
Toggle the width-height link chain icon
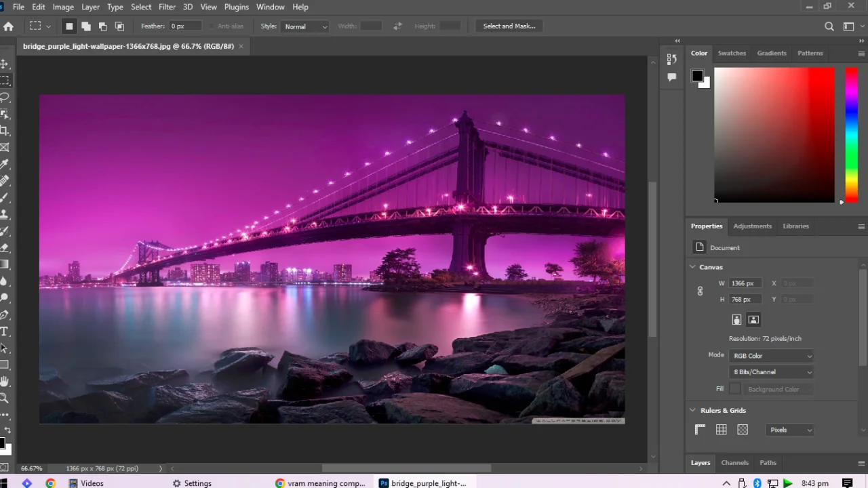pos(700,291)
